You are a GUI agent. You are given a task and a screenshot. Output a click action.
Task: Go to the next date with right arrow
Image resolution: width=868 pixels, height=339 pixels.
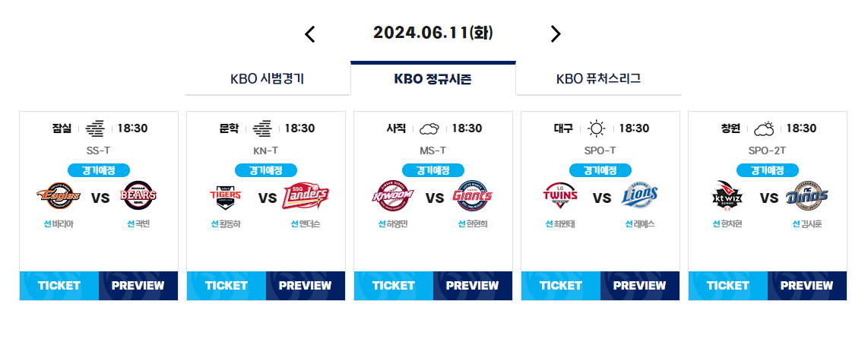556,34
